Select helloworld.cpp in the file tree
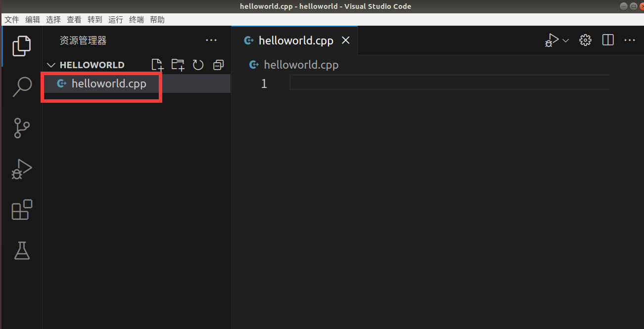Screen dimensions: 644x329 [137, 83]
